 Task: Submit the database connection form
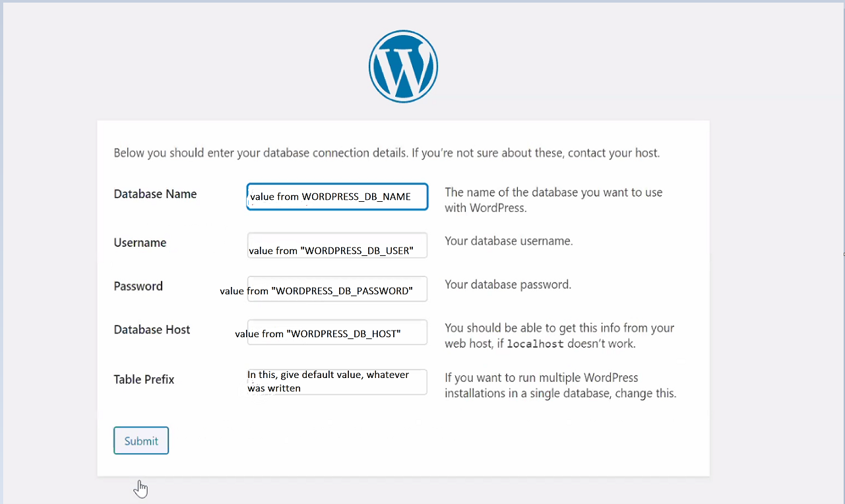tap(141, 441)
